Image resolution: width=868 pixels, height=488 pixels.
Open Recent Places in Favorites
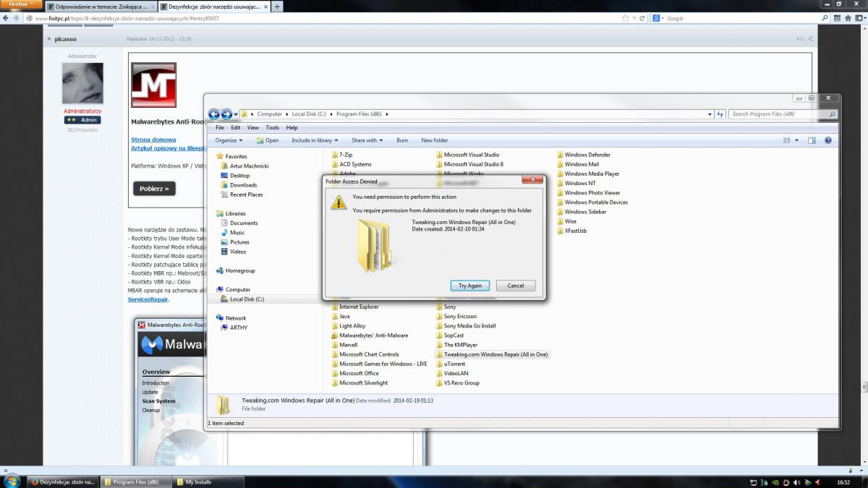pos(246,194)
